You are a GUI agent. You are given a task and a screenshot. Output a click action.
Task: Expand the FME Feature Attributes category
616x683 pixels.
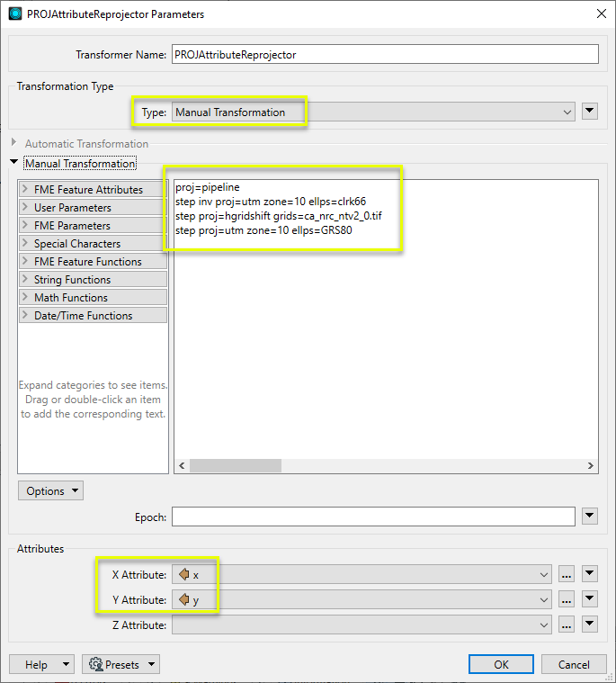(93, 190)
